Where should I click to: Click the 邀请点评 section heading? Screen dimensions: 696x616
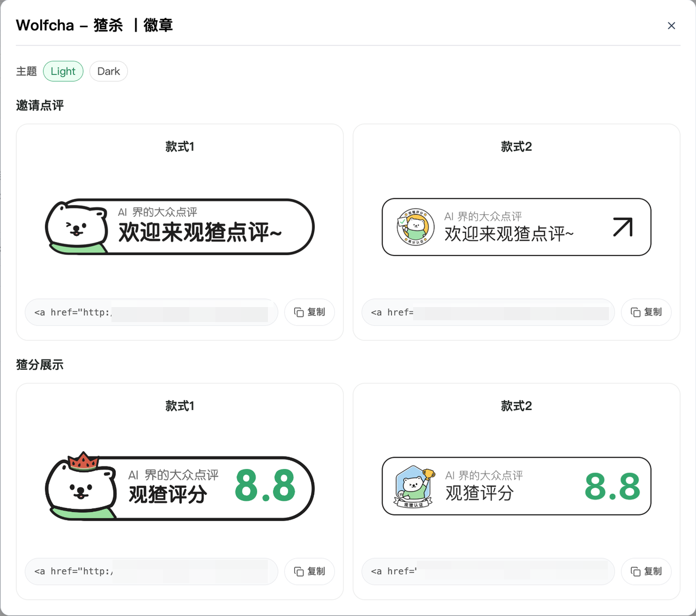click(x=40, y=105)
